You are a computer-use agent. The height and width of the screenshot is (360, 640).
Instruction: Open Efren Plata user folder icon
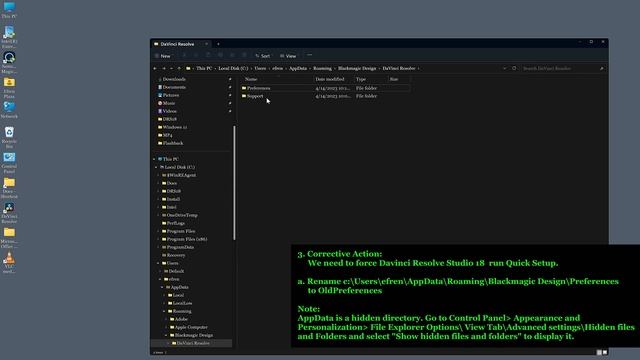(9, 87)
